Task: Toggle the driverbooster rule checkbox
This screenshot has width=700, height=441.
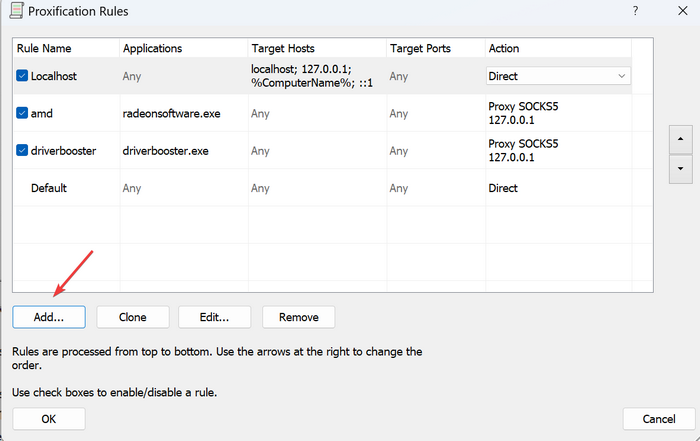Action: (x=22, y=150)
